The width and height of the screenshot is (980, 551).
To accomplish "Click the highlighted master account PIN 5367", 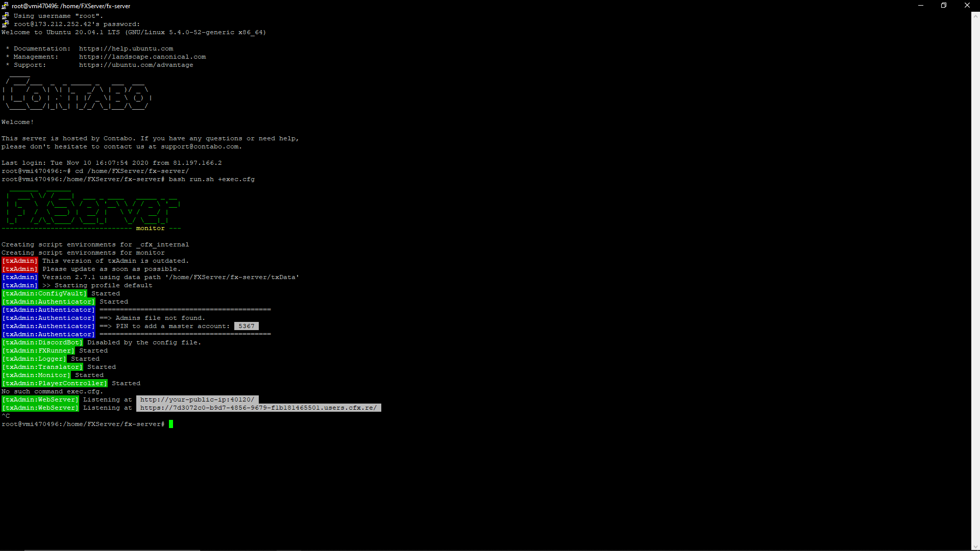I will 247,326.
